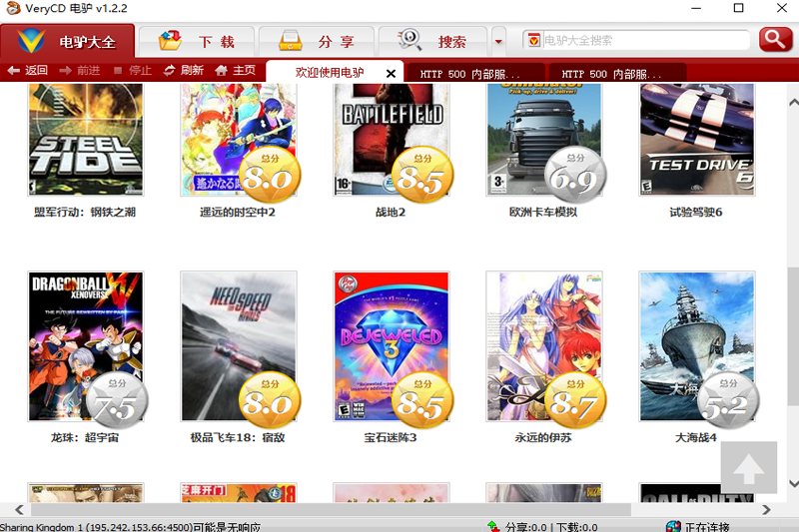Click 8.5 score badge on 战地2
Screen dimensions: 799x532
[421, 175]
